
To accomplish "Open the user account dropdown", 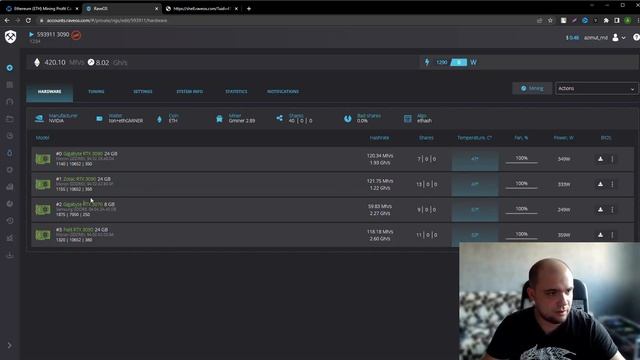I will [619, 38].
